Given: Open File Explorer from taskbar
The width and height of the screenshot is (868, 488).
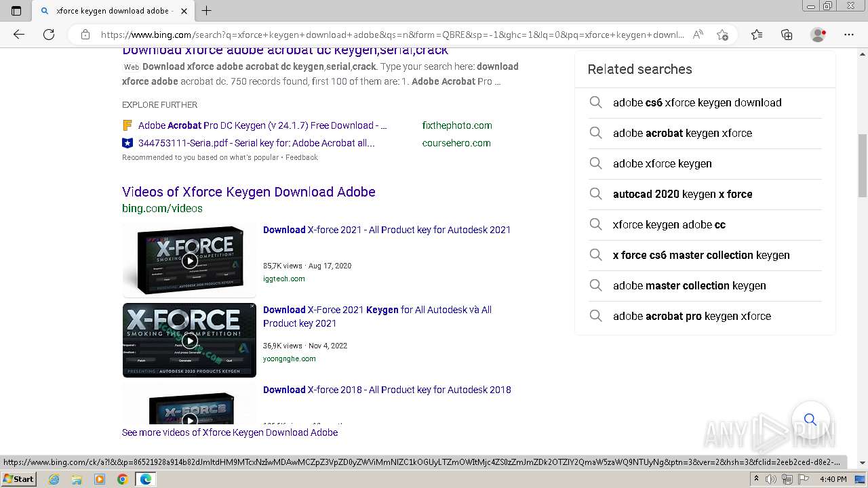Looking at the screenshot, I should pyautogui.click(x=77, y=479).
